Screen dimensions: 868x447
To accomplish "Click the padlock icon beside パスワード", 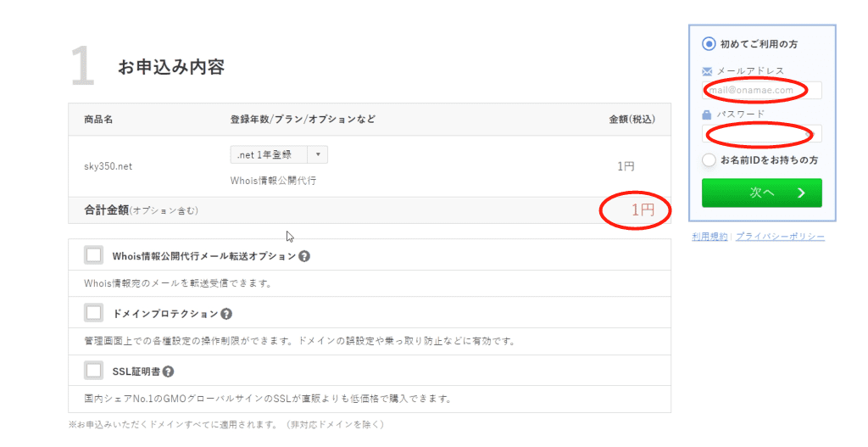I will pyautogui.click(x=707, y=115).
